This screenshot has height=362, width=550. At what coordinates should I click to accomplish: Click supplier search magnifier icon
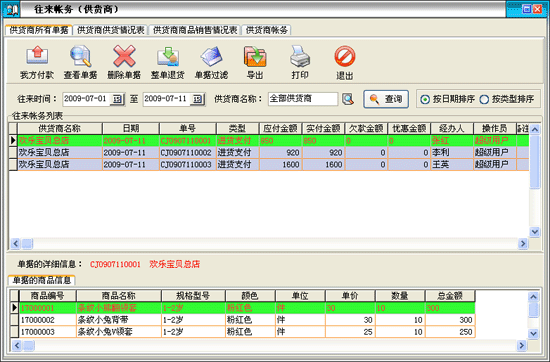(348, 99)
